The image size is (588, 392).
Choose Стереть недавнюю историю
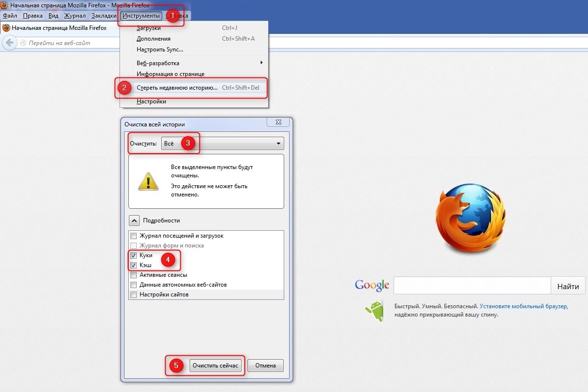click(194, 88)
